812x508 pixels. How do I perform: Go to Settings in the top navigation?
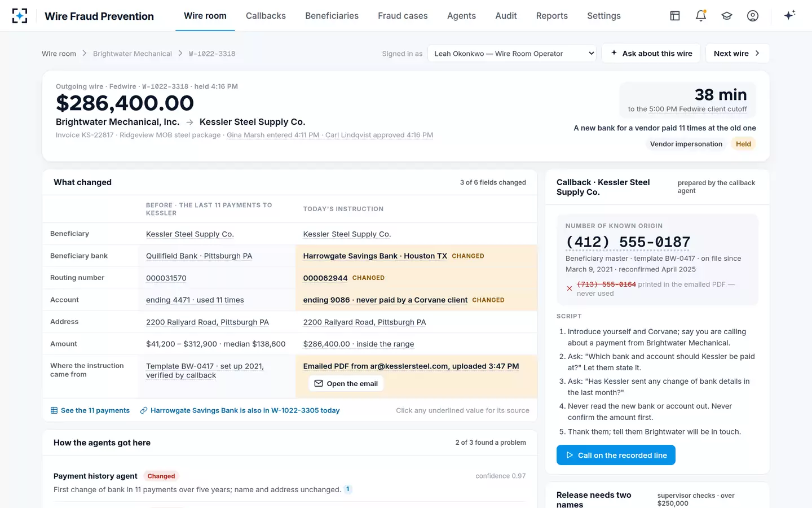[604, 16]
